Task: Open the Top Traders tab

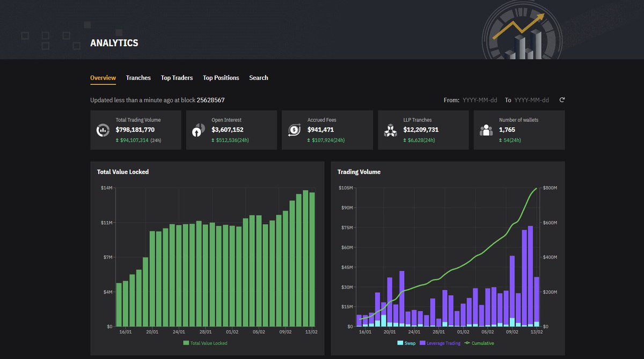Action: coord(177,77)
